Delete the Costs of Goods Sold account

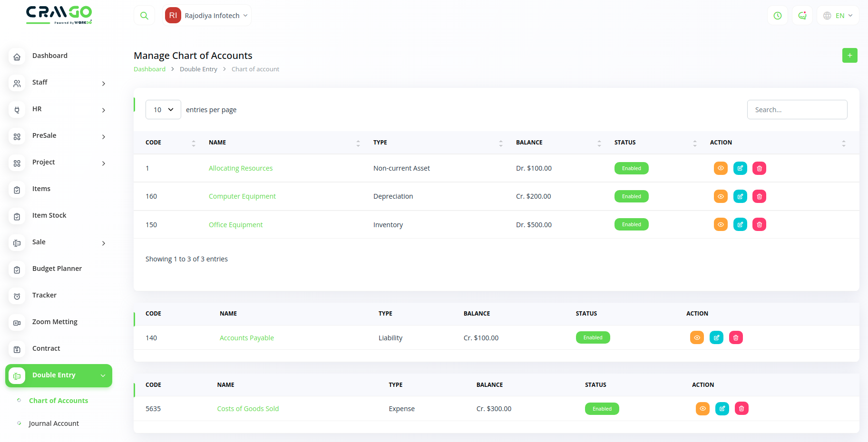[x=741, y=409]
